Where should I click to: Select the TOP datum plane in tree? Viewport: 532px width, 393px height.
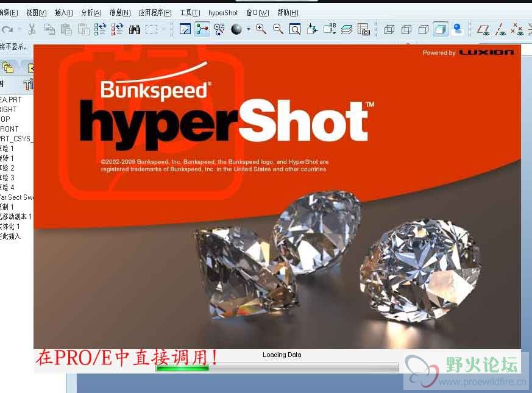pos(5,119)
